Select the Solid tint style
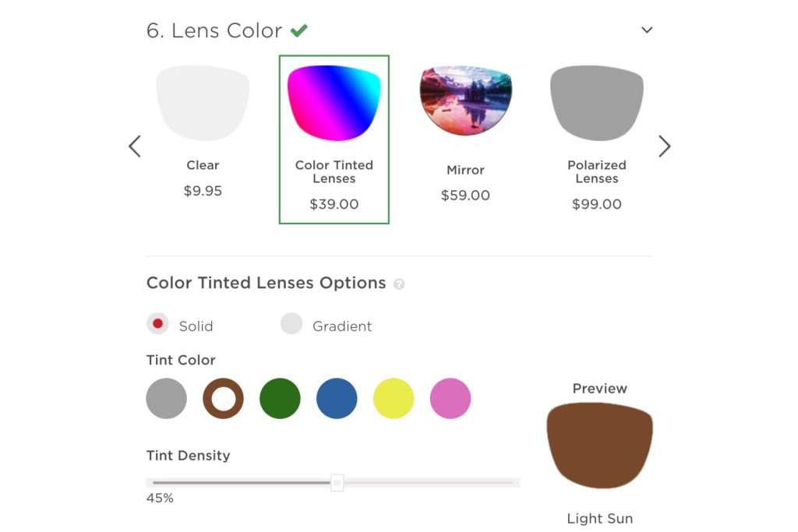 (x=157, y=324)
